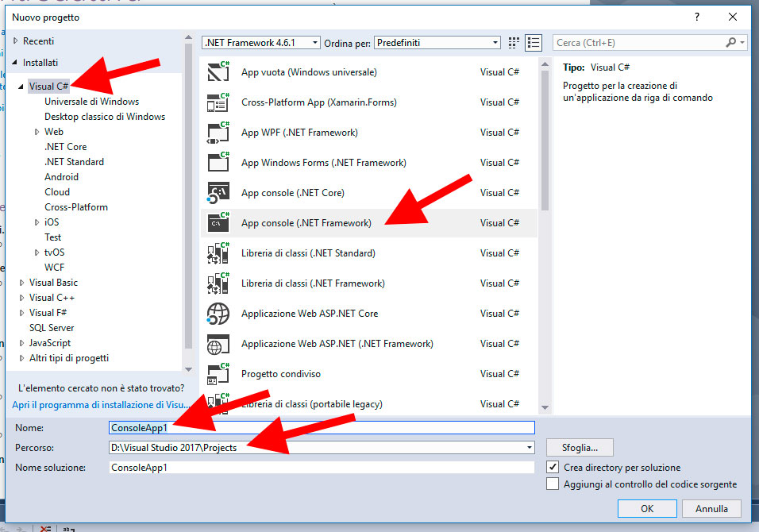Expand the Web subcategory

tap(37, 132)
